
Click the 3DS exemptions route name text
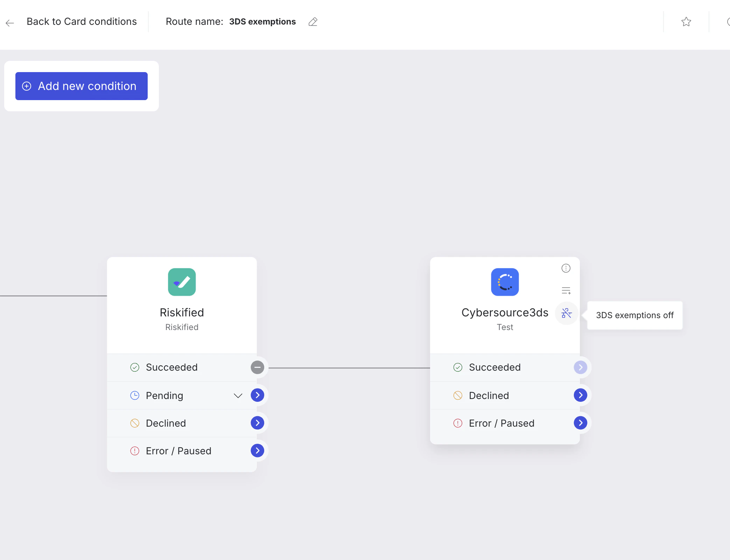coord(262,22)
